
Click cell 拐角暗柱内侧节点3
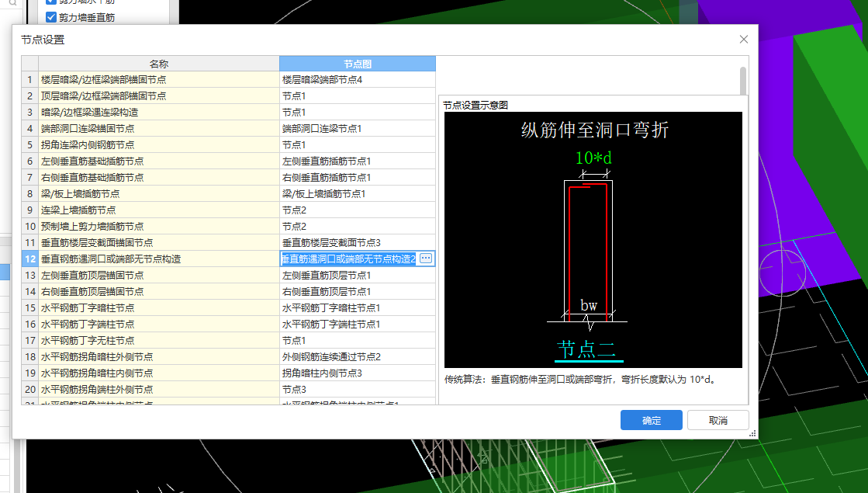coord(358,373)
